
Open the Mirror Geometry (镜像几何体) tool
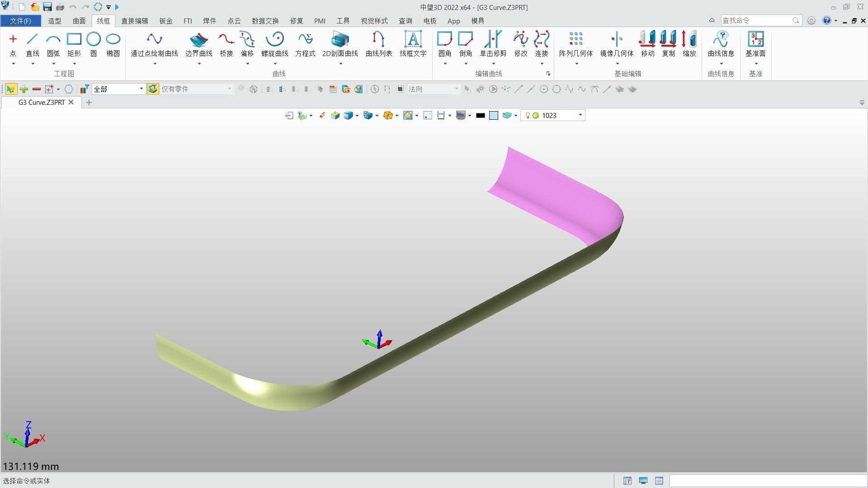[x=618, y=44]
